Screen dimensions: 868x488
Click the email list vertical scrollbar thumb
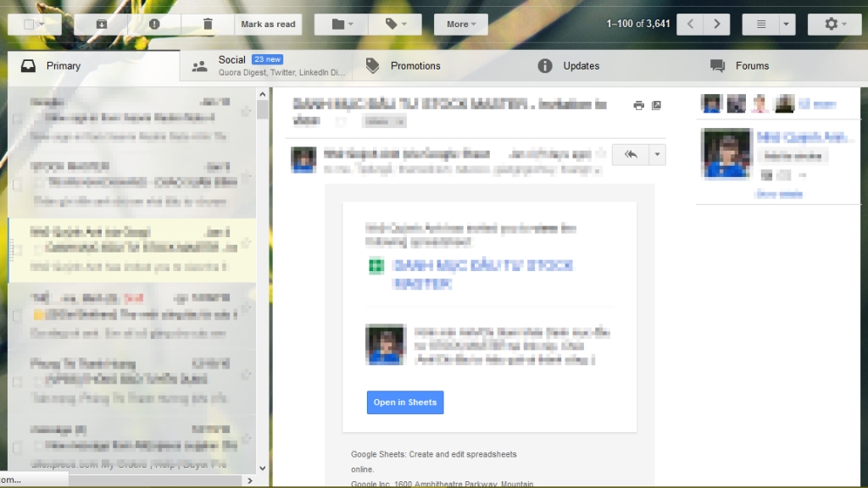click(263, 109)
